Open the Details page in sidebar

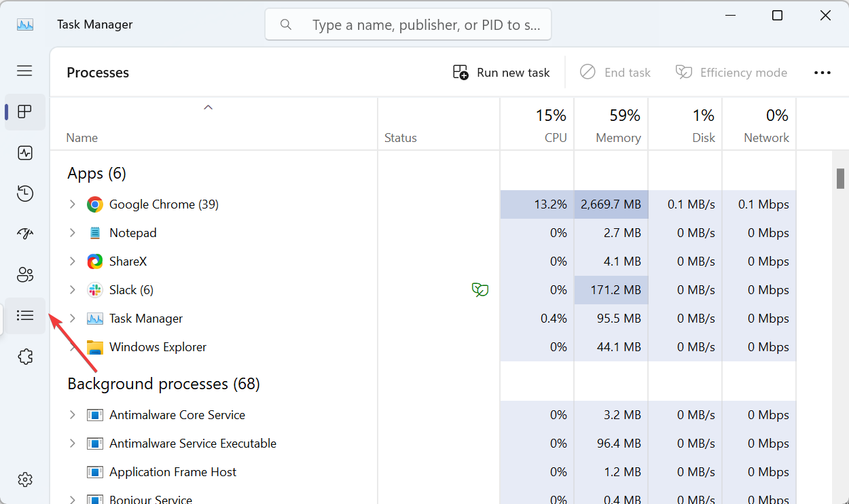(x=25, y=316)
